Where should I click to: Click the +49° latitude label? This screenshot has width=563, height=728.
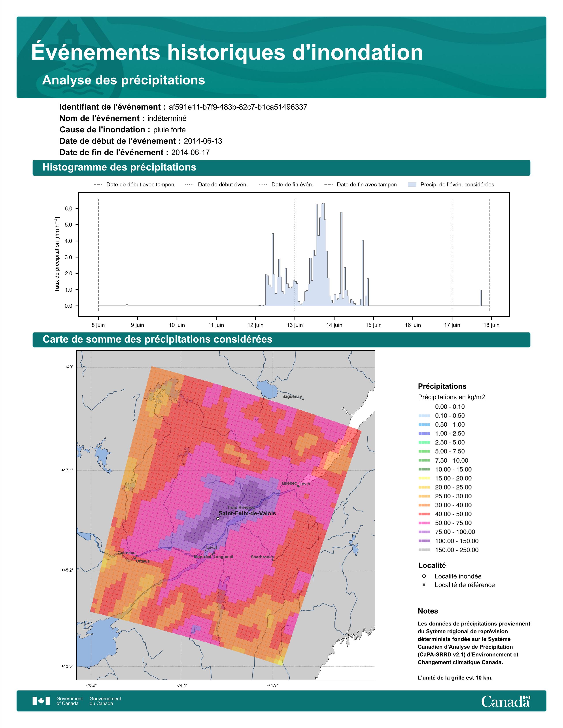[x=69, y=367]
